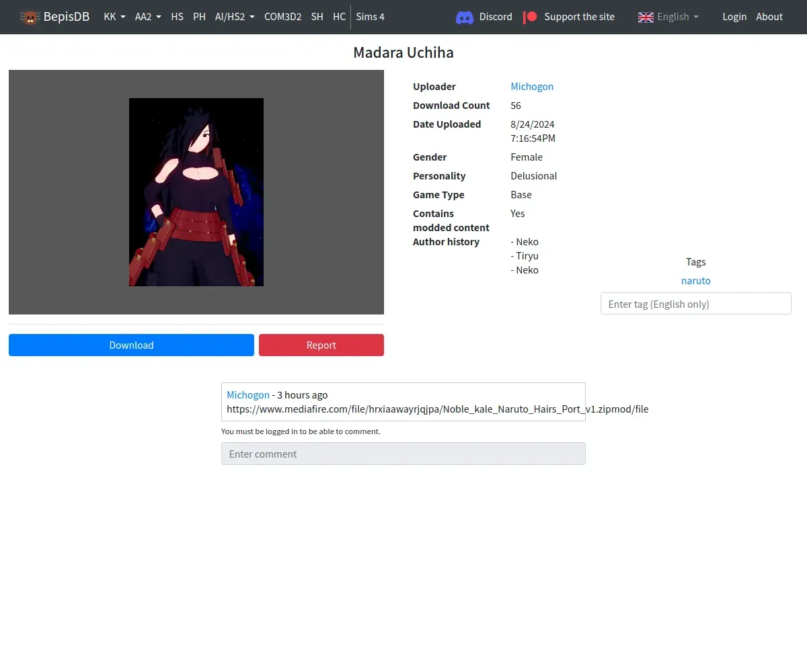Viewport: 807px width, 672px height.
Task: Open the HC section
Action: pyautogui.click(x=339, y=17)
